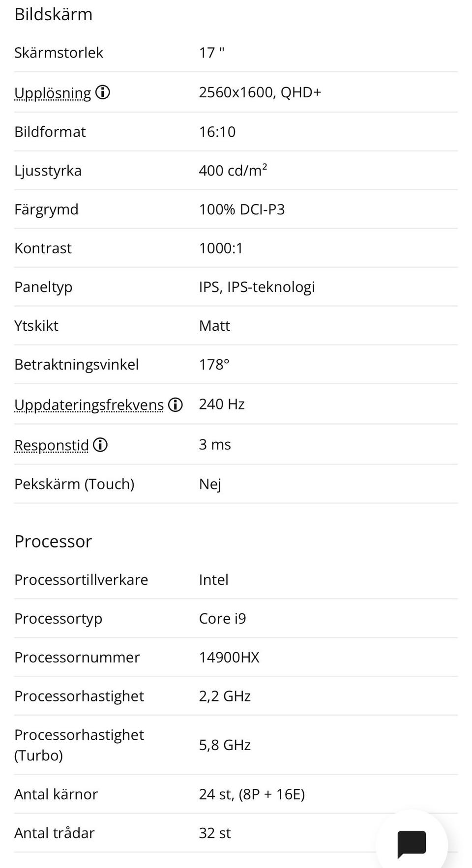
Task: Tap the info icon next to Uppdateringsfrekvens
Action: coord(176,405)
